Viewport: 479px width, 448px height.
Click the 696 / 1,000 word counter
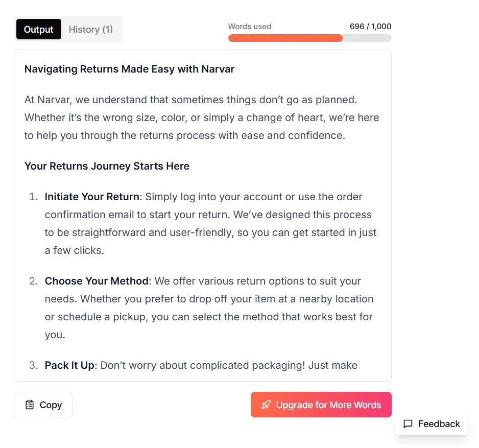[370, 27]
